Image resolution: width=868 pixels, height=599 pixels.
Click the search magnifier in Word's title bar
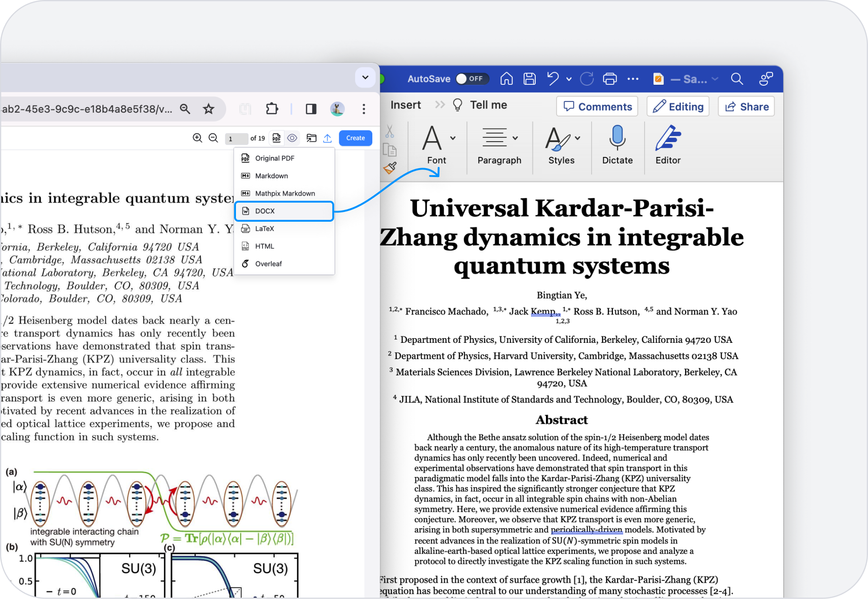[x=737, y=79]
